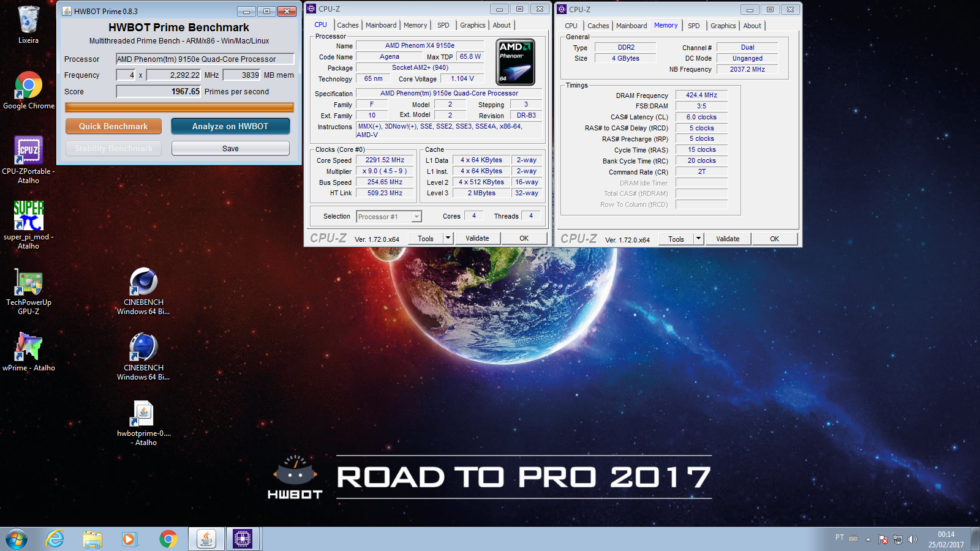
Task: Open the Action Center flag icon
Action: click(x=883, y=539)
